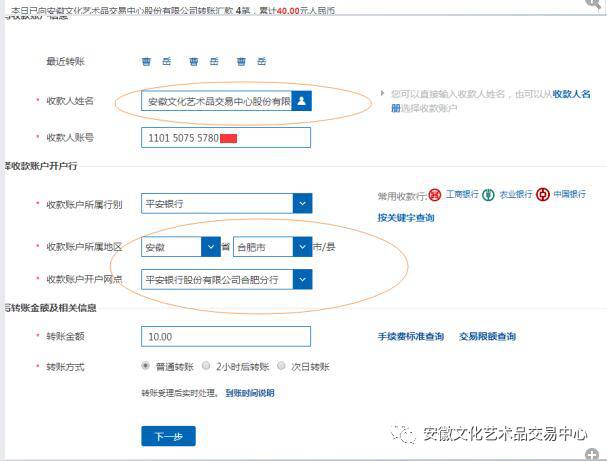
Task: Click the magnifier icon at top right
Action: pos(595,4)
